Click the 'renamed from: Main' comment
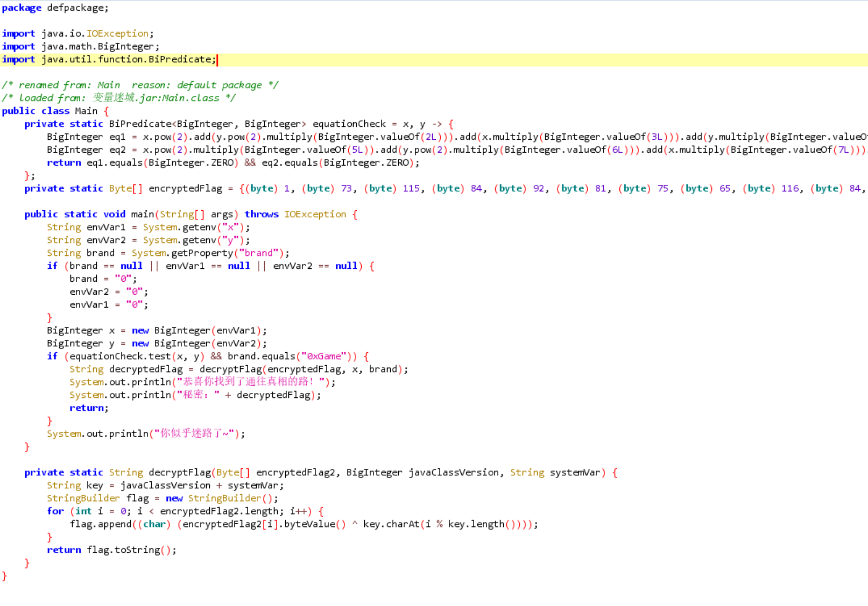Image resolution: width=868 pixels, height=606 pixels. [69, 85]
